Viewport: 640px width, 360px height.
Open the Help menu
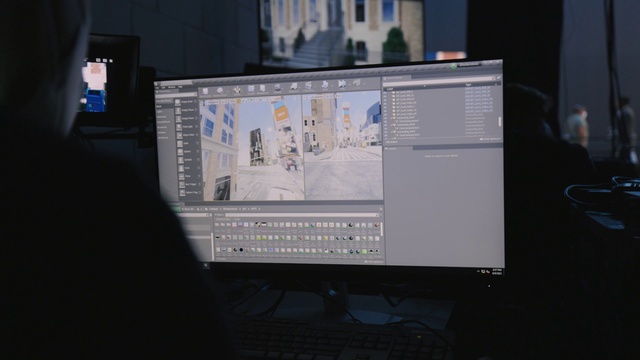click(x=180, y=87)
